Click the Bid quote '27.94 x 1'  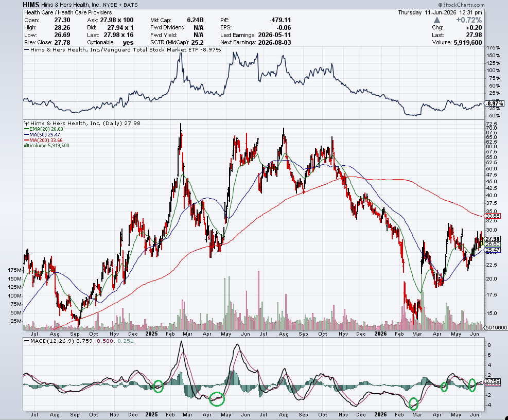click(x=120, y=28)
